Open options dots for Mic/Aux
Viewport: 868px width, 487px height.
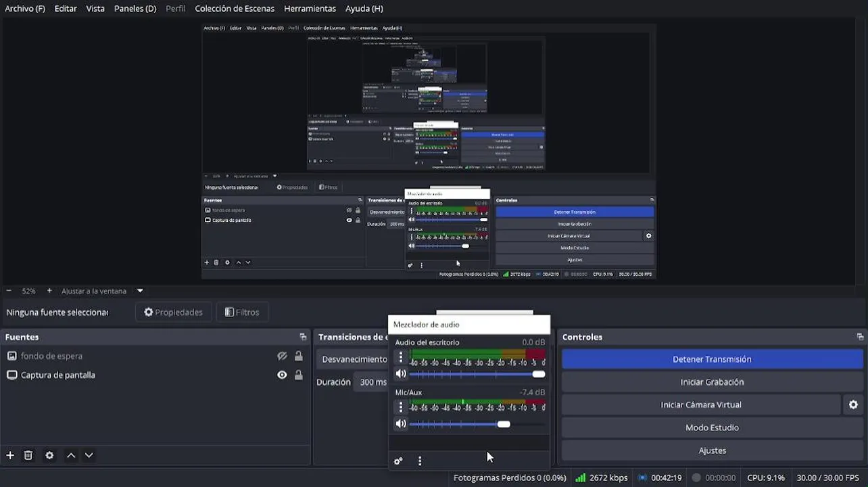pyautogui.click(x=401, y=407)
